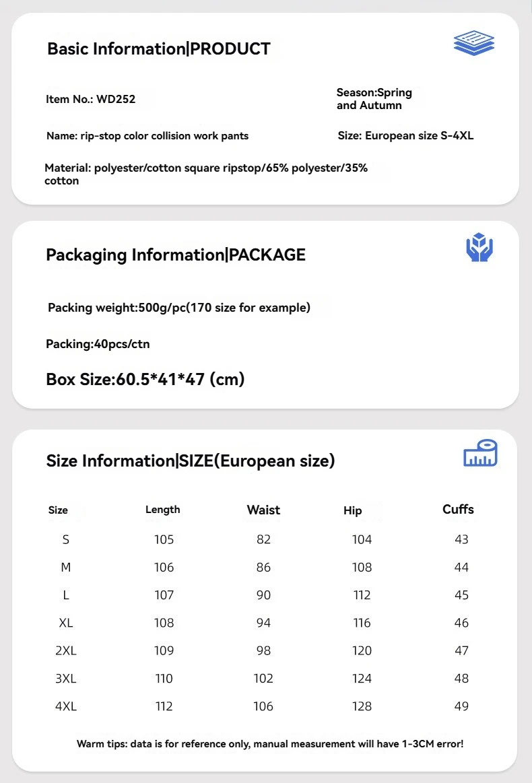The height and width of the screenshot is (783, 532).
Task: Select the Basic Information|PRODUCT heading
Action: coord(159,48)
